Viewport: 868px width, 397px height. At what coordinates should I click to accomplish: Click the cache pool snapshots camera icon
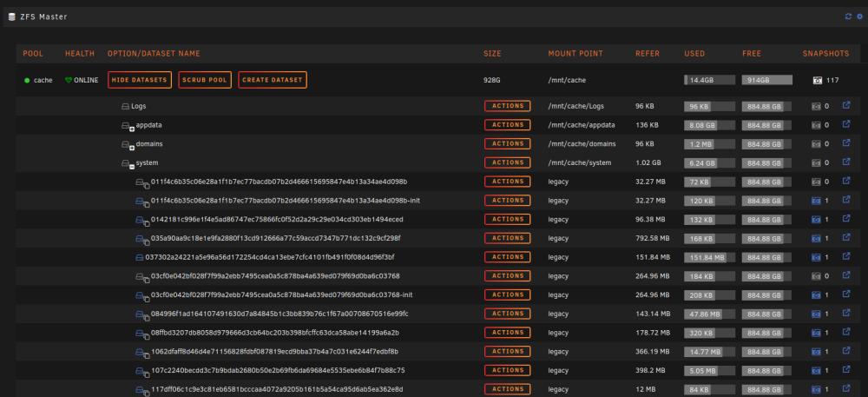click(817, 80)
